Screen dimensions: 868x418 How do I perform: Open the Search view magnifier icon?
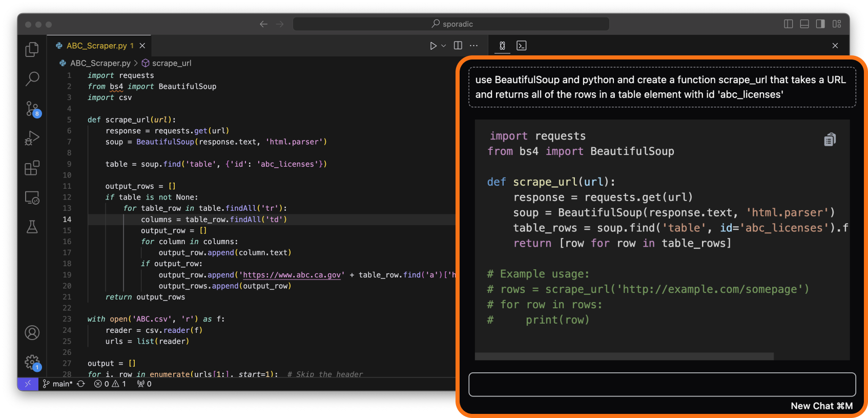32,78
